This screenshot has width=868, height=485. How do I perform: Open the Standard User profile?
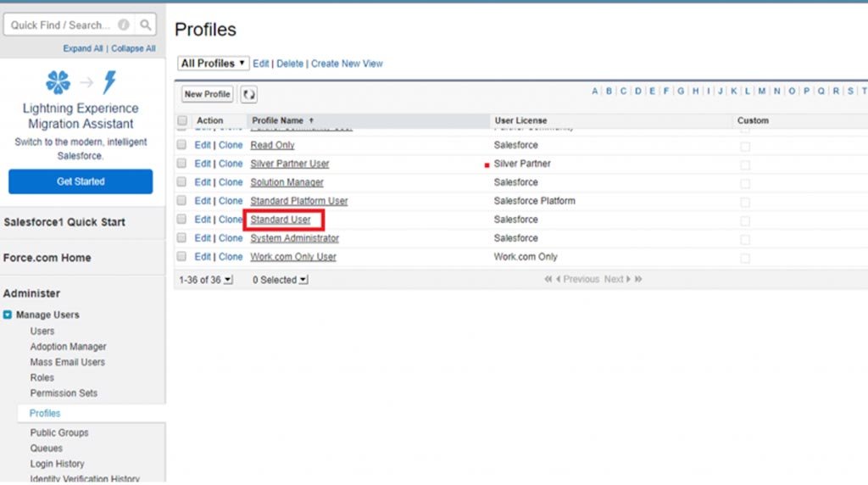point(281,220)
